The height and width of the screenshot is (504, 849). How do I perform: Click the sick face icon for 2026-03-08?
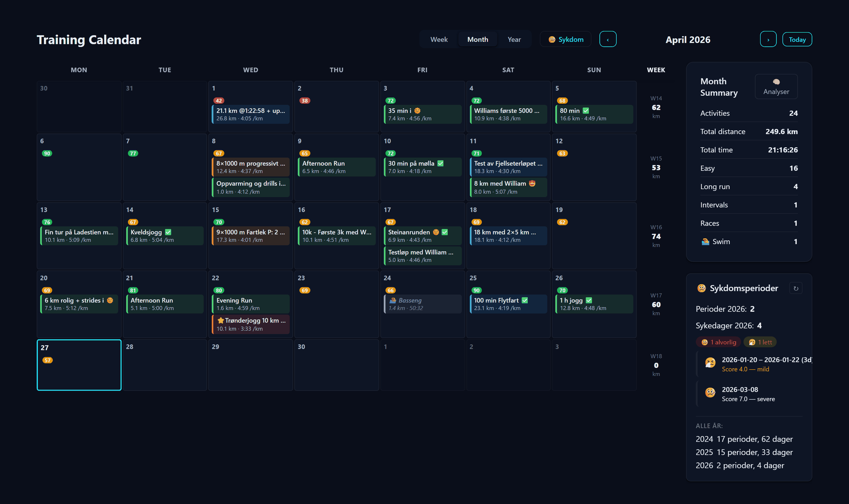click(x=710, y=393)
